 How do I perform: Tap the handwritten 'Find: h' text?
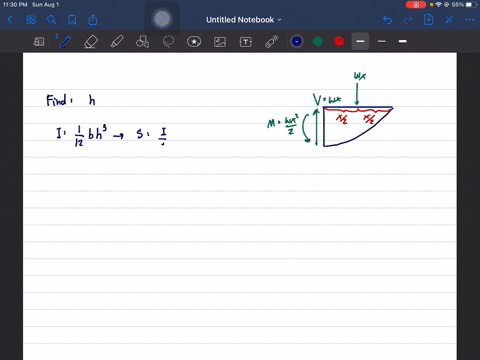(71, 100)
